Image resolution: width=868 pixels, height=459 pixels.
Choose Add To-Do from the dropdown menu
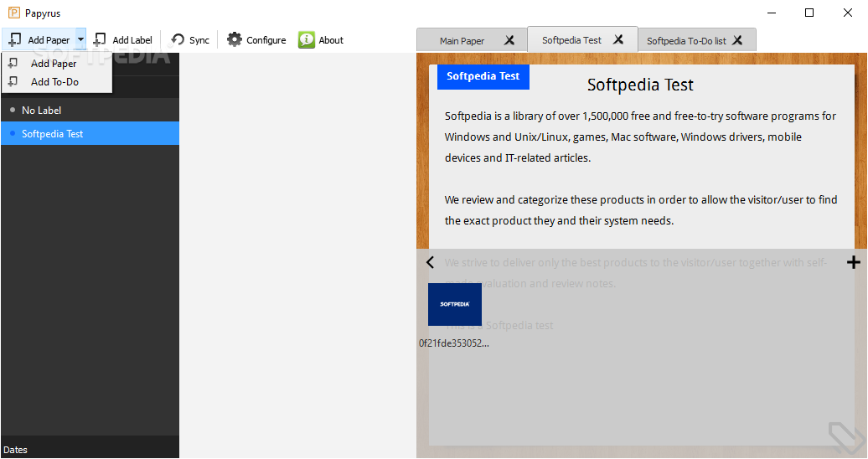[x=57, y=82]
